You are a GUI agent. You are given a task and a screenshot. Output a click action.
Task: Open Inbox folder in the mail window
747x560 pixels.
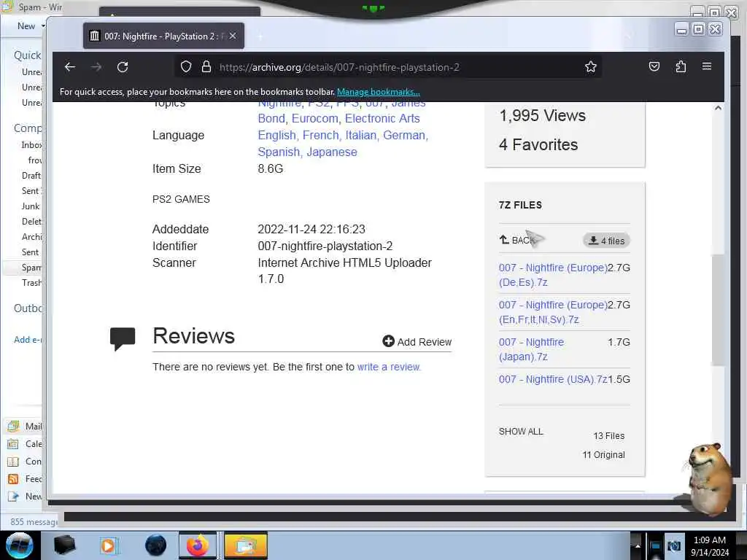tap(31, 145)
